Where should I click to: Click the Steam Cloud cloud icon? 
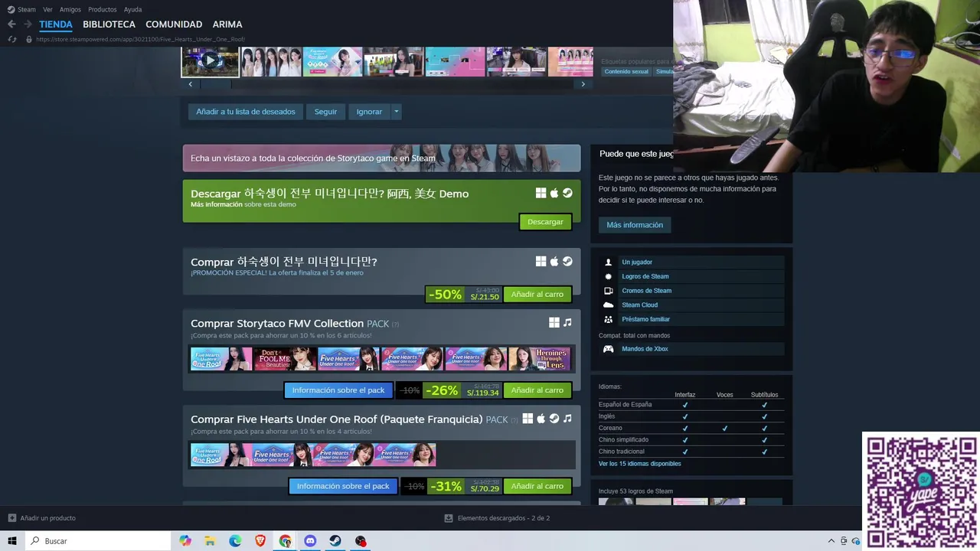point(609,305)
